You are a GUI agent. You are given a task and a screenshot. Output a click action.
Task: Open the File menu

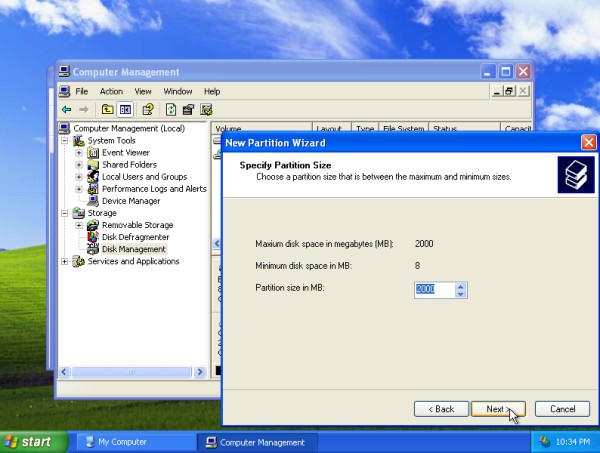(82, 91)
